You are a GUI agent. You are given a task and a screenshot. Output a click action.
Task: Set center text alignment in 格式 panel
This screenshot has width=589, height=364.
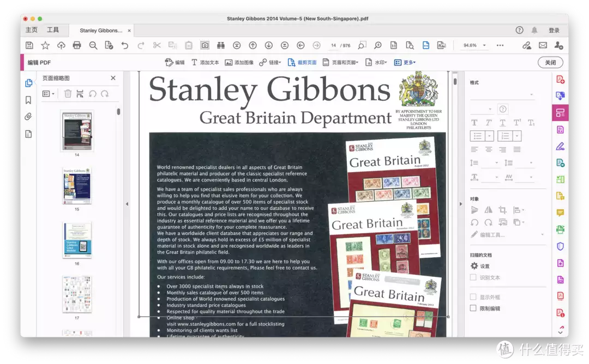coord(488,149)
